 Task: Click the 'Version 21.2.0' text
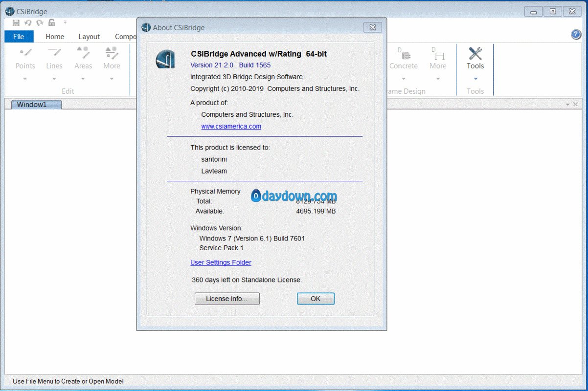(x=212, y=65)
